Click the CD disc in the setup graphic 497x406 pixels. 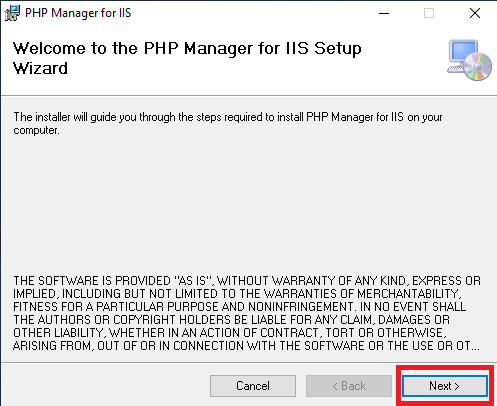pyautogui.click(x=478, y=67)
